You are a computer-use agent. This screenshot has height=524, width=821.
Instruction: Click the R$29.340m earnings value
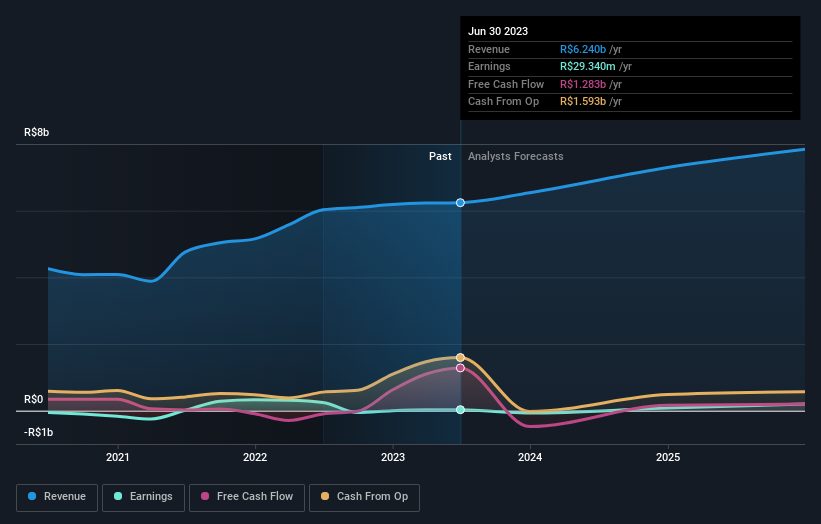pos(587,66)
